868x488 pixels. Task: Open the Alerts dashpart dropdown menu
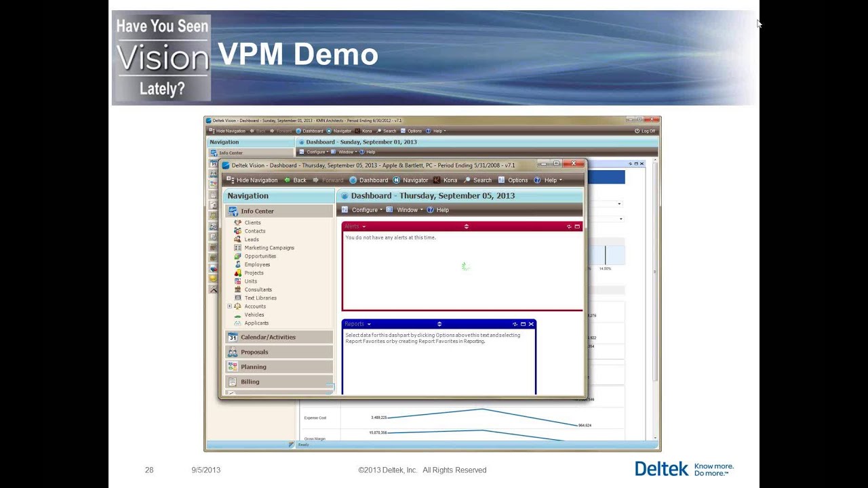pos(363,226)
